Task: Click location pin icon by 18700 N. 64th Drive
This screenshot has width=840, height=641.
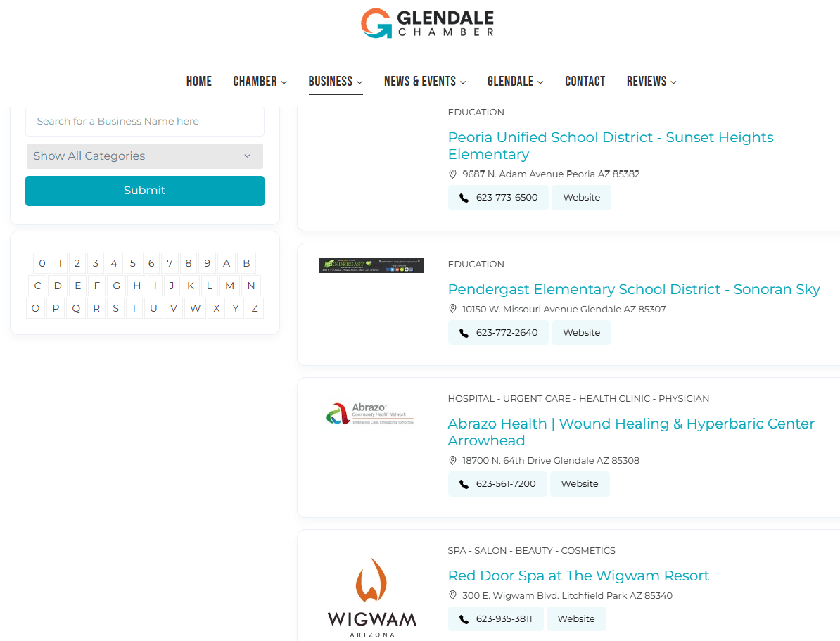Action: click(x=452, y=460)
